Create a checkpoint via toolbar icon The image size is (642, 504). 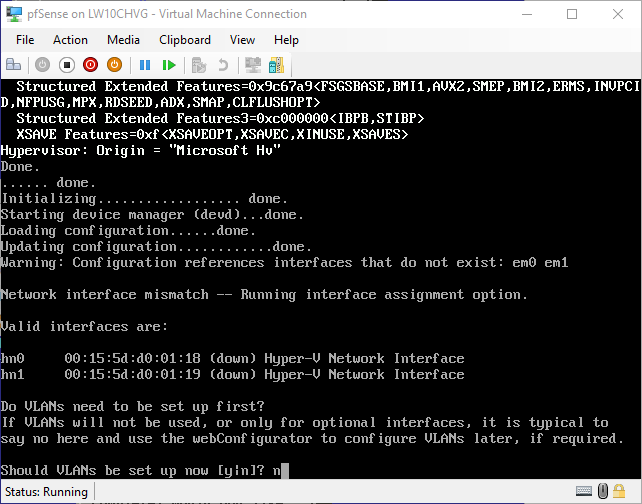point(199,65)
